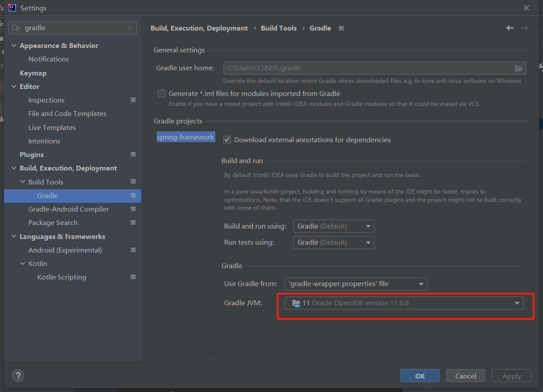543x392 pixels.
Task: Click the project-level icon beside Kotlin Scripting
Action: tap(133, 277)
